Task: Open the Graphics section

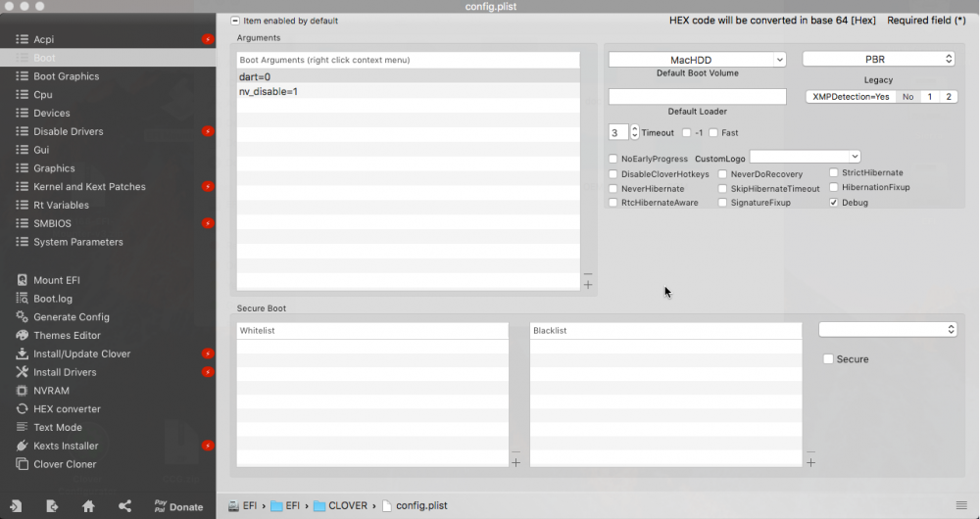Action: (54, 168)
